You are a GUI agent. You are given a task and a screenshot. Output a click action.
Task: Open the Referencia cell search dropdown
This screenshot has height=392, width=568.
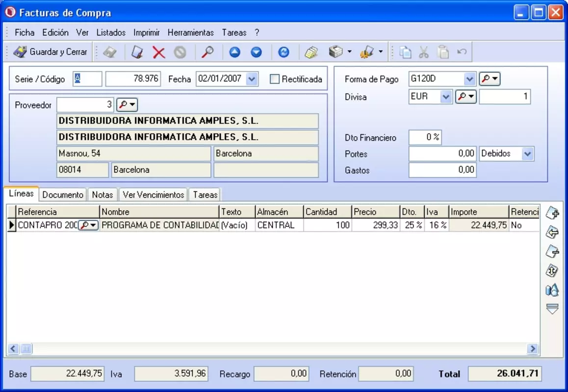[x=88, y=225]
